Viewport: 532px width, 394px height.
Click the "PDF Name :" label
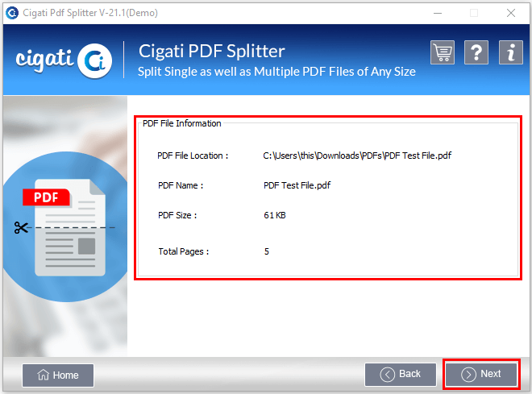(181, 185)
